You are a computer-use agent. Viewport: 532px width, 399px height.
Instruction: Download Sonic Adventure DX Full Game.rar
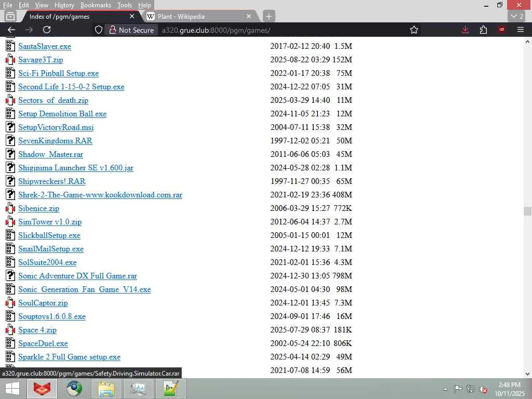78,276
